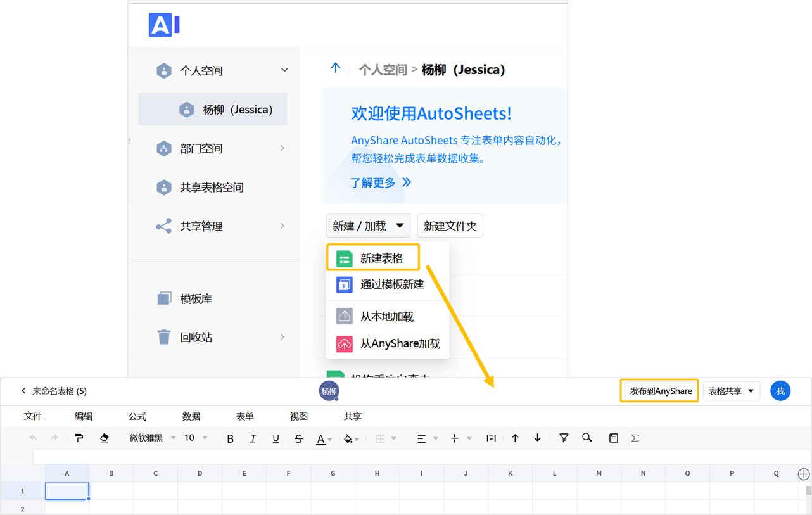Viewport: 812px width, 515px height.
Task: Select the format painter tool
Action: 79,438
